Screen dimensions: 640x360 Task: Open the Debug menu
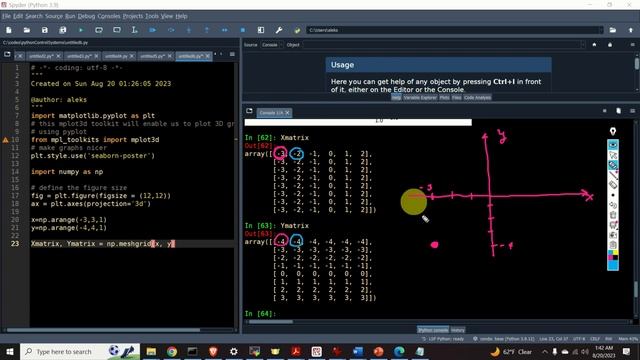coord(86,16)
